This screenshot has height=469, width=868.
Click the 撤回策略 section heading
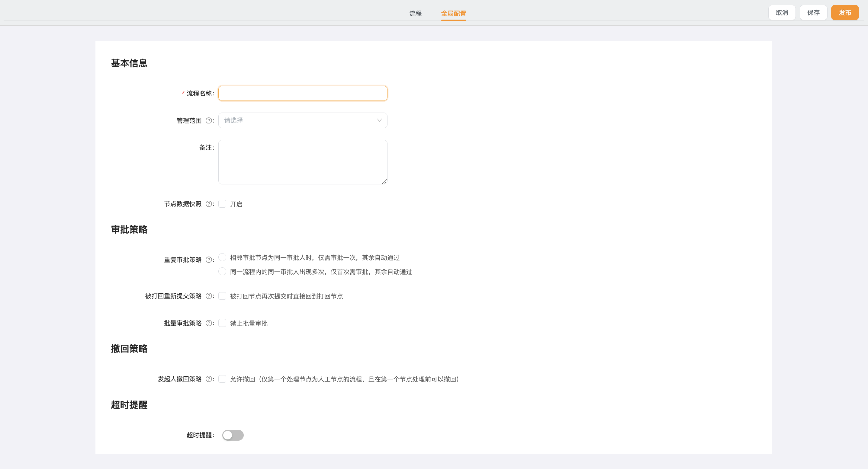(129, 349)
